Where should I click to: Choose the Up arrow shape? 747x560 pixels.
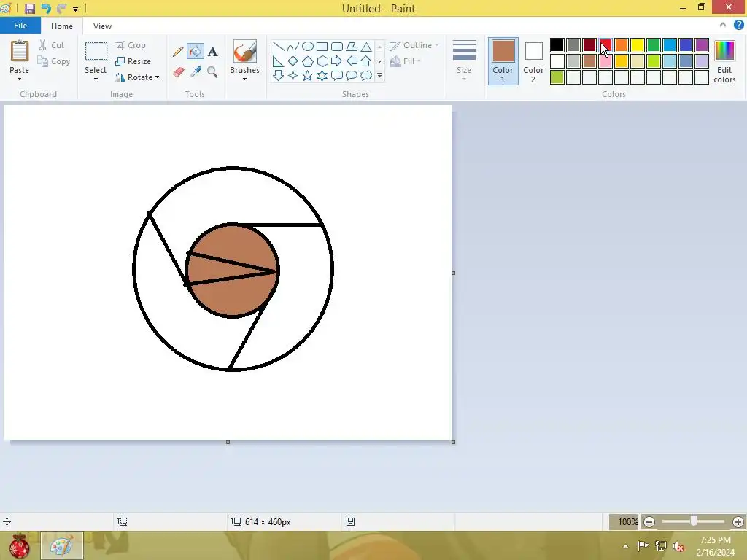coord(366,61)
